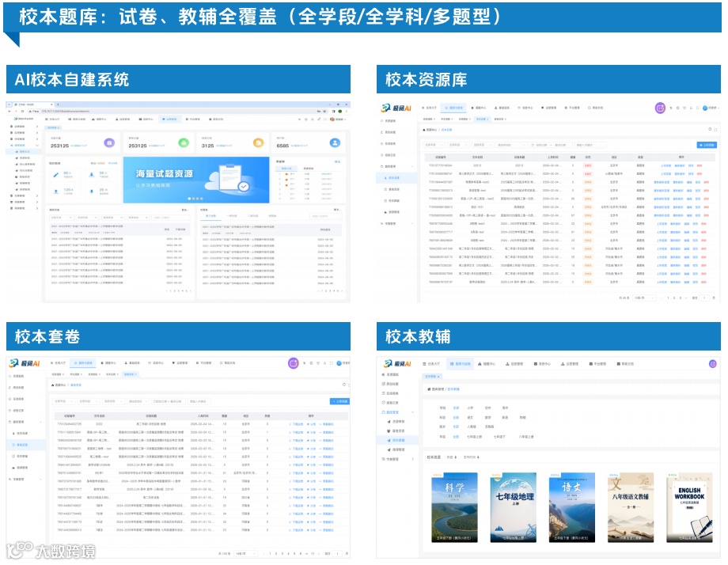Viewport: 728px width, 565px height.
Task: Open the 七年级地理 book cover
Action: 514,507
